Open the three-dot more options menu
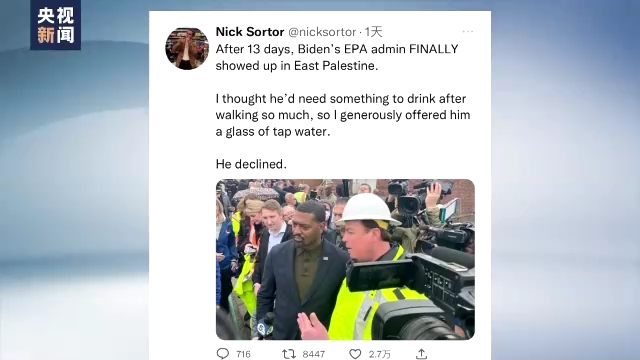This screenshot has height=360, width=640. pyautogui.click(x=468, y=31)
